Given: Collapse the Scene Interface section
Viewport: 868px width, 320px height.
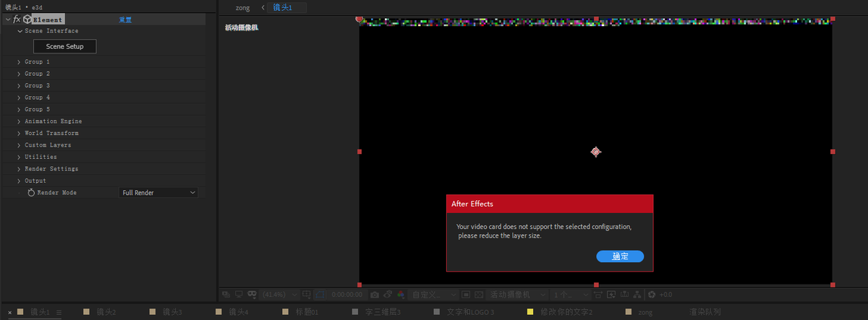Looking at the screenshot, I should [x=20, y=31].
